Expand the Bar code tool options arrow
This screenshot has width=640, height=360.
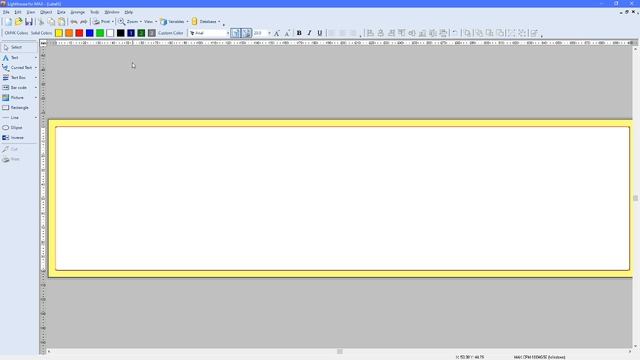pos(36,87)
